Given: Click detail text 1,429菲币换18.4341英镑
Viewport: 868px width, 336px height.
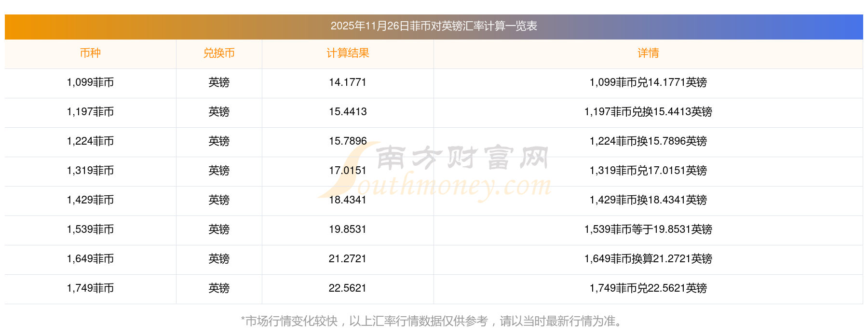Looking at the screenshot, I should 648,200.
